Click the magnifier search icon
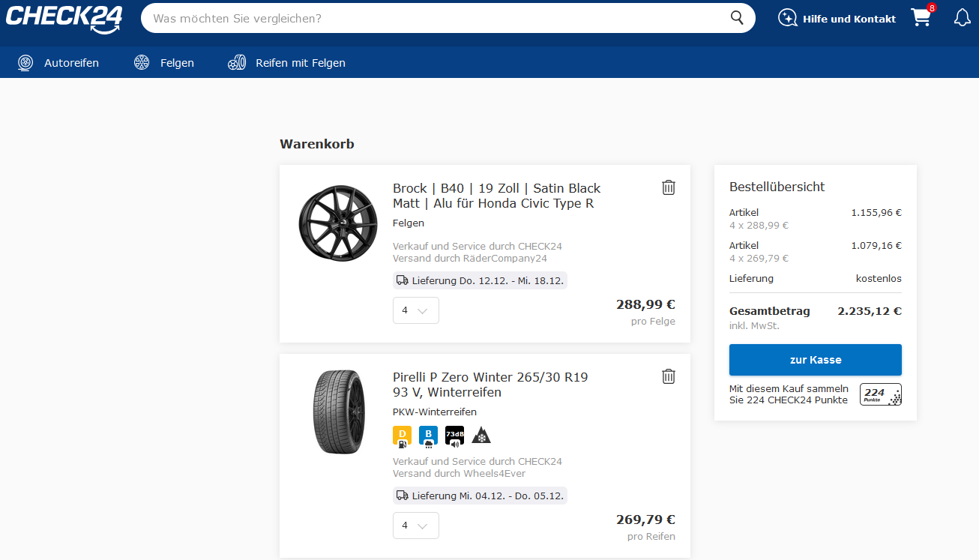979x560 pixels. click(x=737, y=18)
